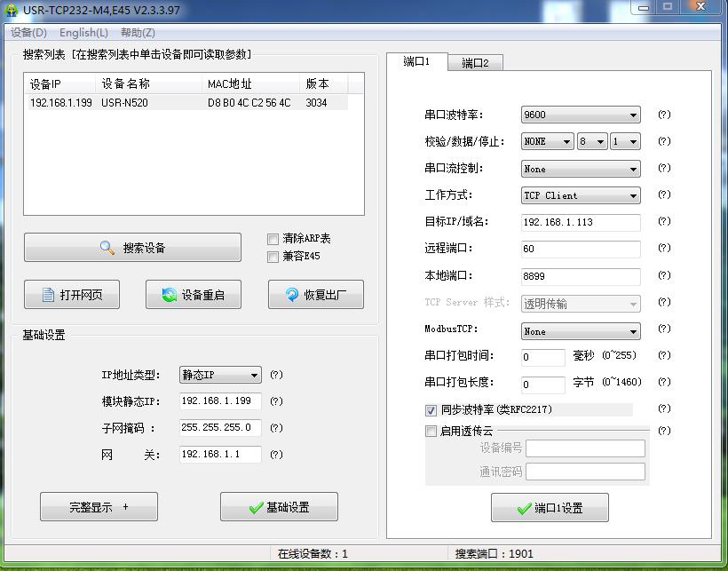
Task: Click the 设备重启 restart icon button
Action: (x=193, y=295)
